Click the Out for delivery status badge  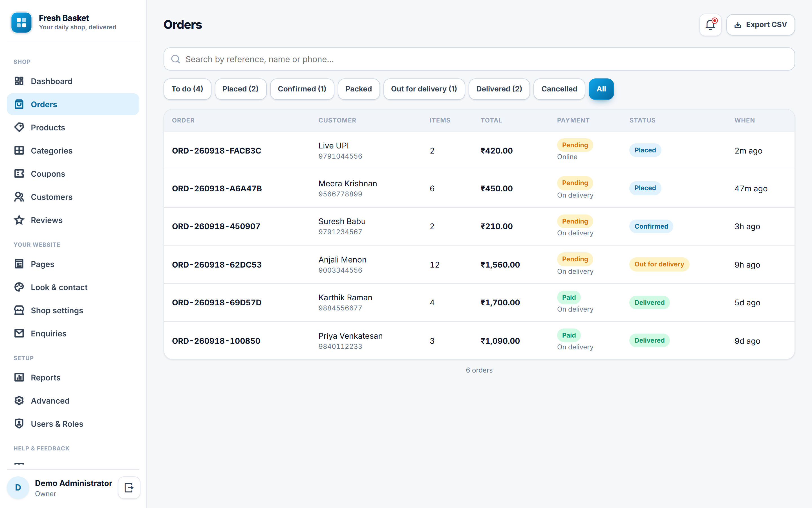tap(659, 264)
